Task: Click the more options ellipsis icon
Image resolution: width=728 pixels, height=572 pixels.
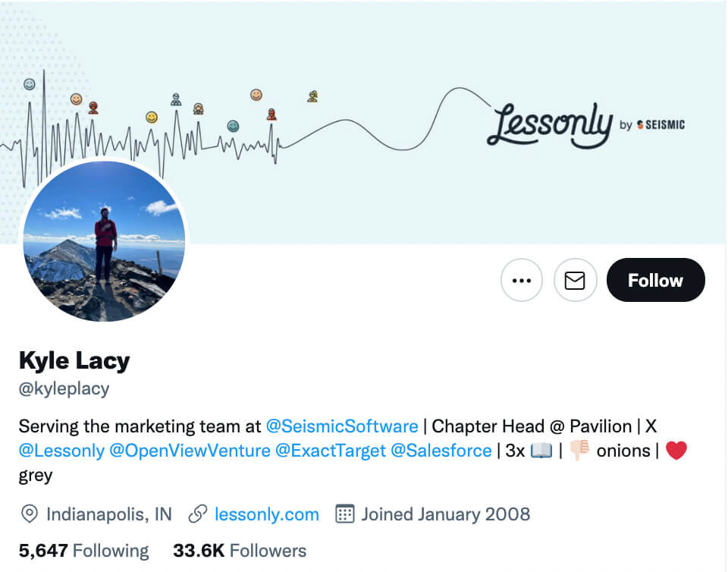Action: click(522, 280)
